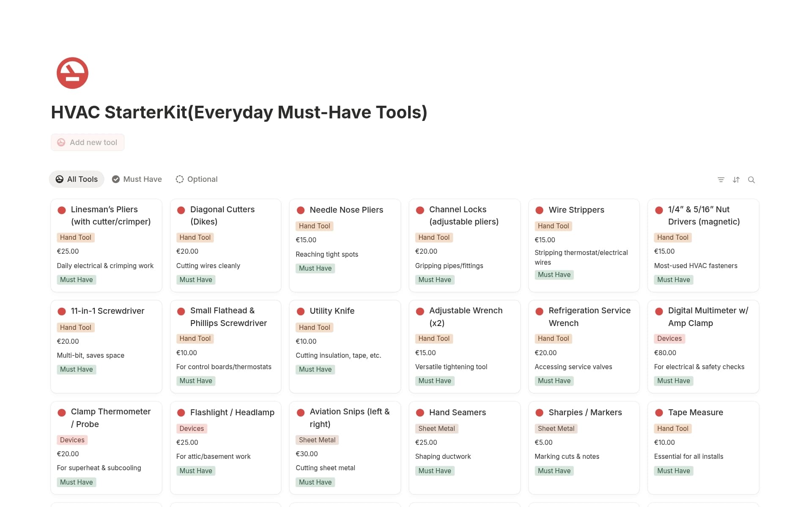Click the Hand Tool tag on Diagonal Cutters
Image resolution: width=812 pixels, height=507 pixels.
click(x=195, y=237)
